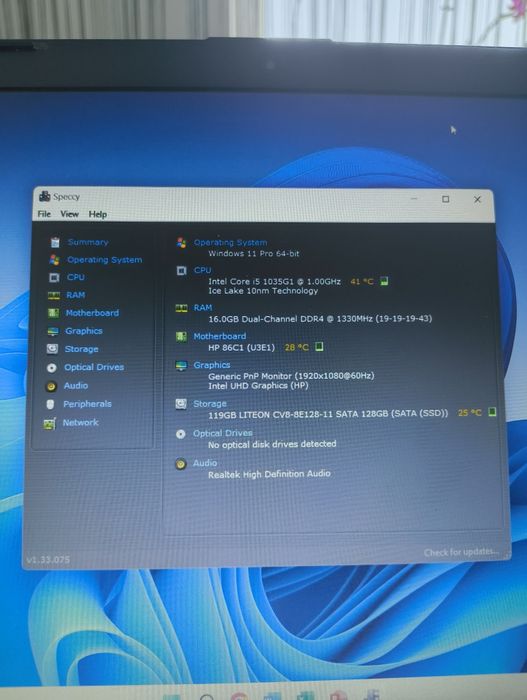Click the HP 86C1 (U3E1) text

click(x=242, y=347)
